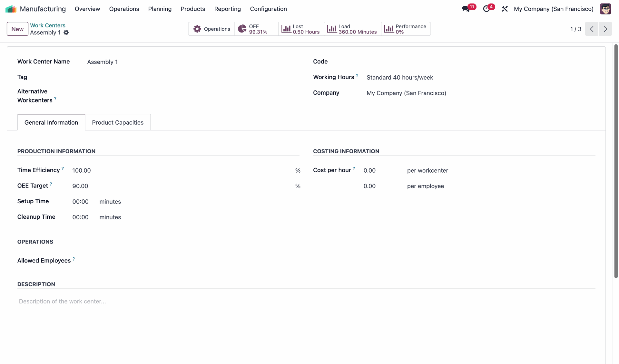Switch to the Product Capacities tab
The image size is (619, 364).
[118, 122]
